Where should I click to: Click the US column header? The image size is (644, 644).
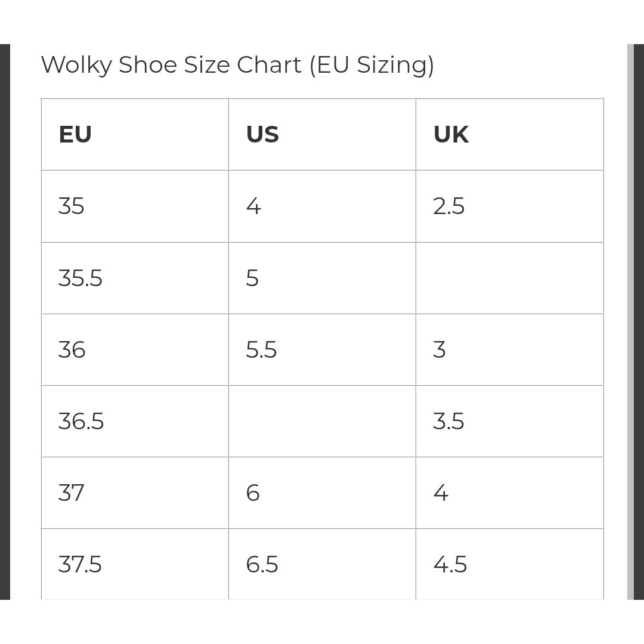pyautogui.click(x=322, y=134)
